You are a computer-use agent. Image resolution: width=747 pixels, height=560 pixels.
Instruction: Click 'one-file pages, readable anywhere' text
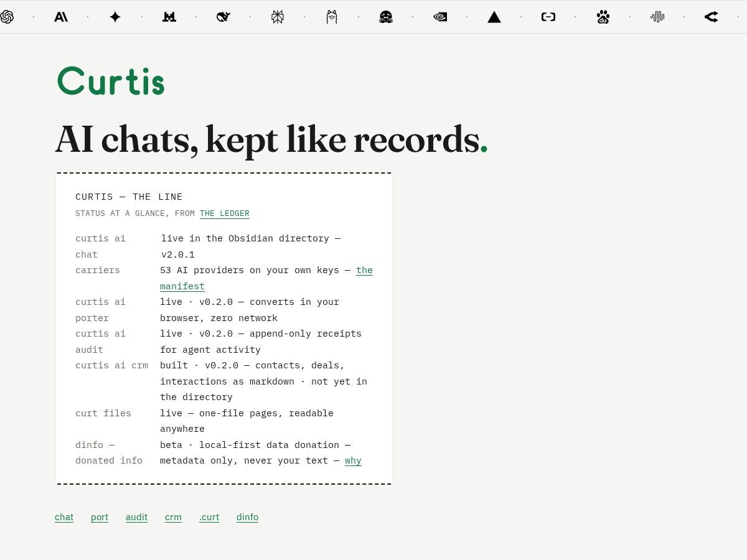click(x=247, y=421)
